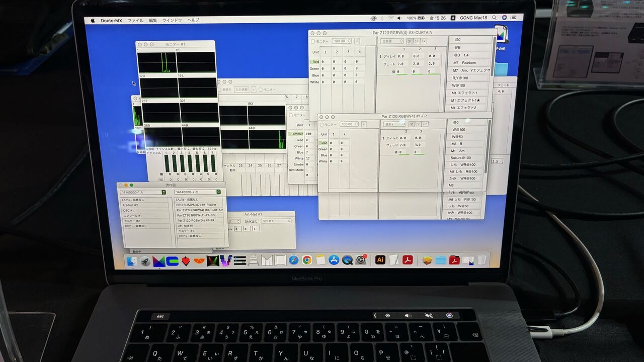Open 100.00 level stepper in #1-FR window
Viewport: 644px width, 362px height.
349,124
